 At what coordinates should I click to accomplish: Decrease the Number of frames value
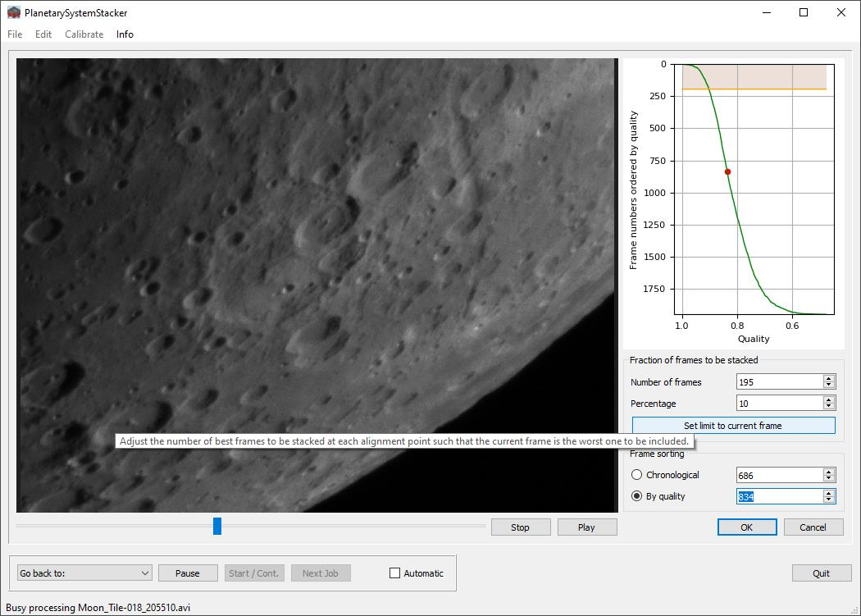pos(829,386)
